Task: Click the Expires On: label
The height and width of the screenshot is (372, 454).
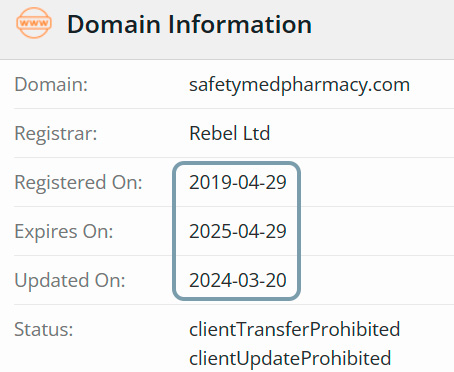Action: 64,232
